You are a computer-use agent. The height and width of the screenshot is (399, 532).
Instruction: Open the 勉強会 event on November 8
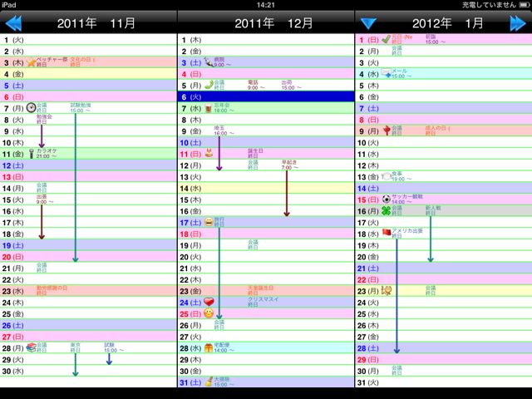click(x=44, y=119)
